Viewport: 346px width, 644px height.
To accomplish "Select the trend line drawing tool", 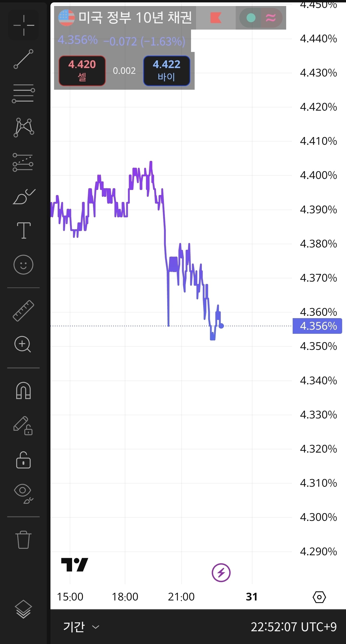I will click(24, 59).
